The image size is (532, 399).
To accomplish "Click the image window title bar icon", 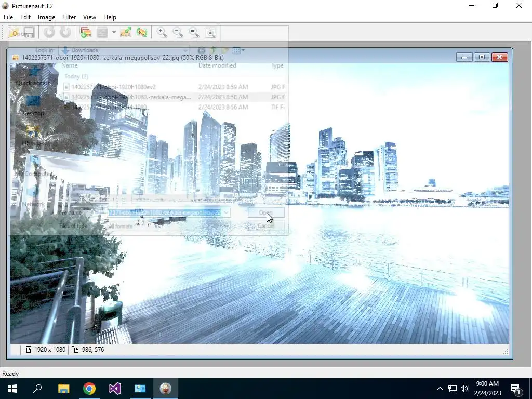I will tap(15, 57).
